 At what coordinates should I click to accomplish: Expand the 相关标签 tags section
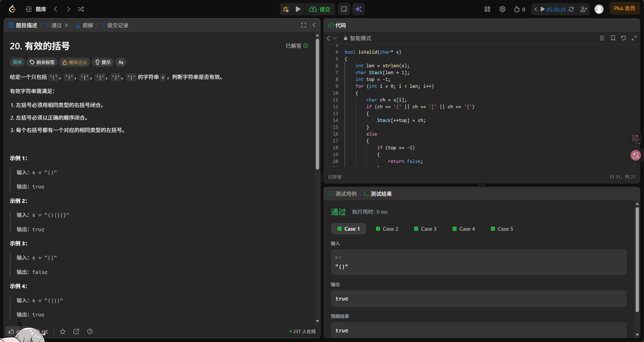(x=42, y=62)
